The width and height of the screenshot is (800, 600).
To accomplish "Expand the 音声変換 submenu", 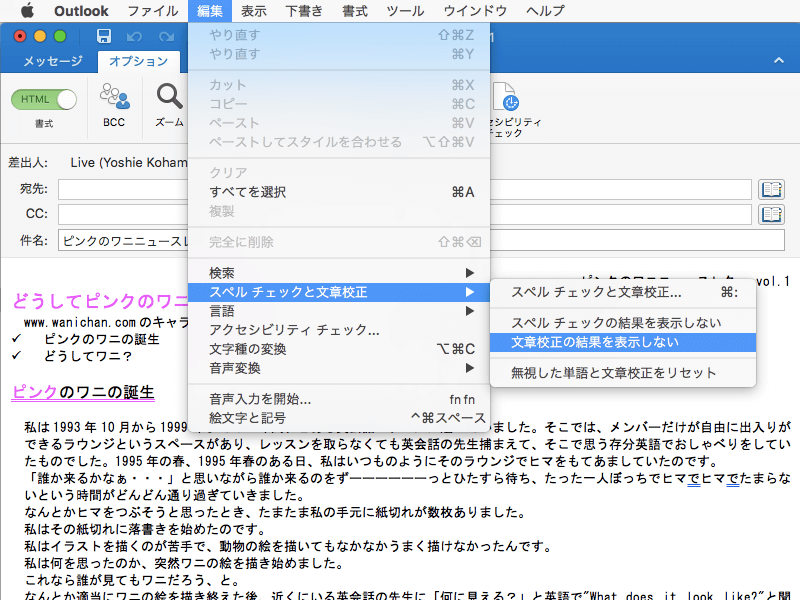I will (339, 368).
